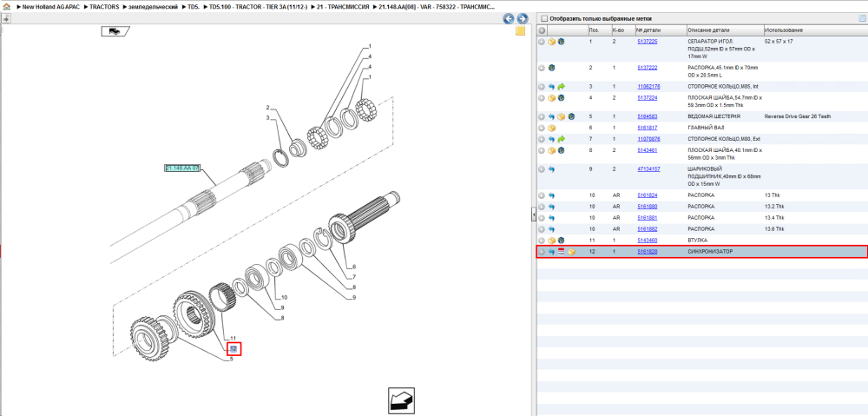Screen dimensions: 868x416
Task: Open part number link 11062176
Action: point(648,87)
